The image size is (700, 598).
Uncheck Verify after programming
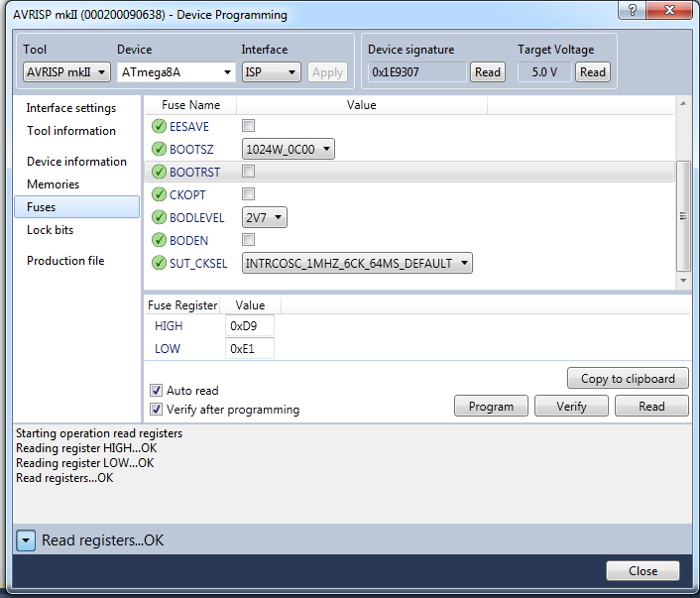pos(156,410)
